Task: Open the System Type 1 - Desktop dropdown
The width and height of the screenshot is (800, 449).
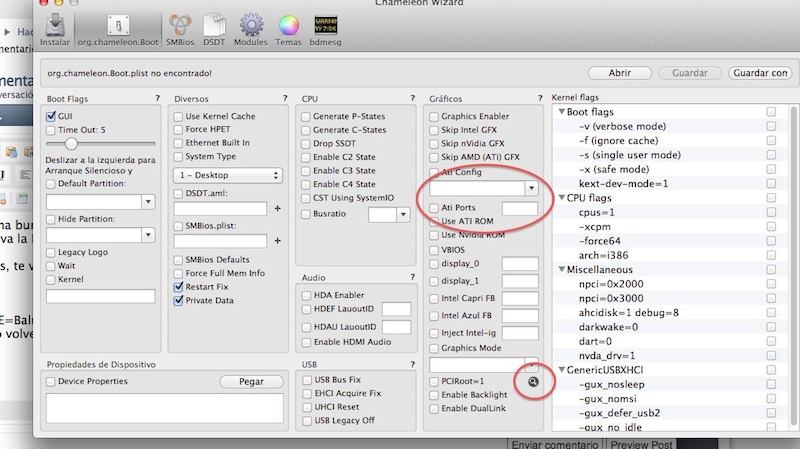Action: click(228, 175)
